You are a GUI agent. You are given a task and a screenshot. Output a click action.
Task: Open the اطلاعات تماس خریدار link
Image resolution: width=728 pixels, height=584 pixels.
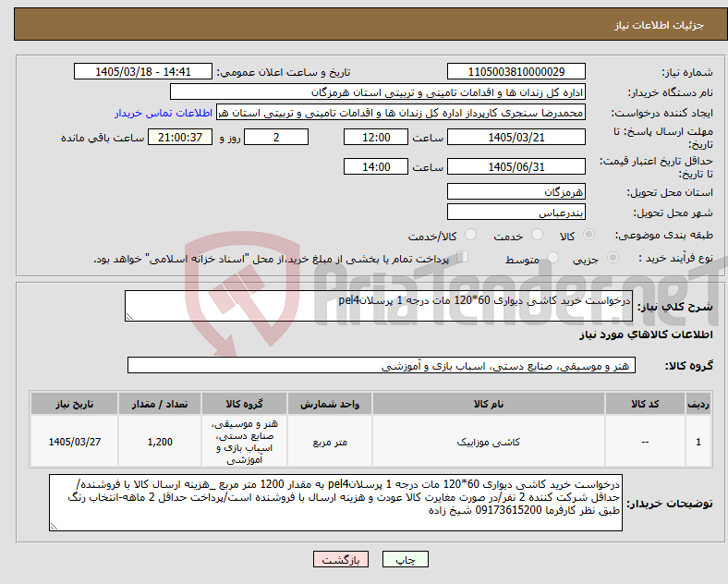pyautogui.click(x=164, y=113)
